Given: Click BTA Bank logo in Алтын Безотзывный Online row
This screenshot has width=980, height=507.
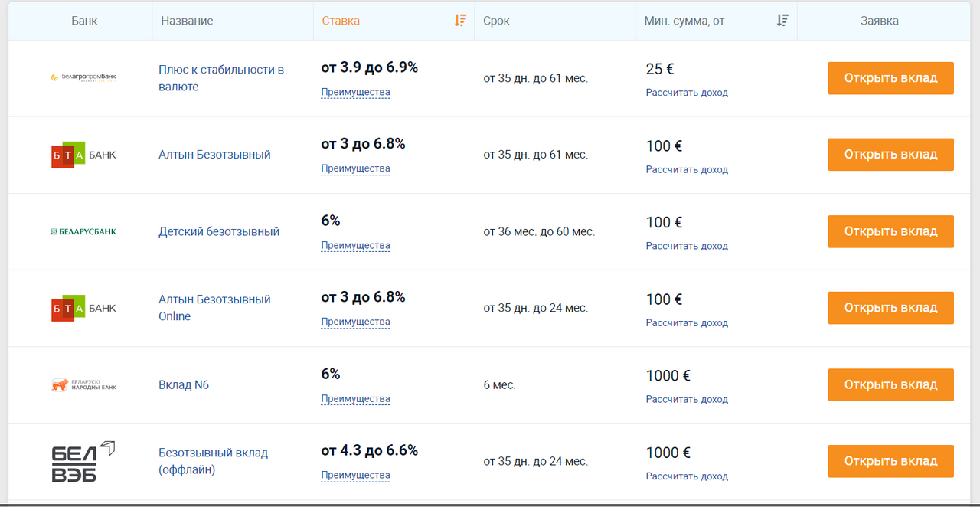Looking at the screenshot, I should point(83,308).
